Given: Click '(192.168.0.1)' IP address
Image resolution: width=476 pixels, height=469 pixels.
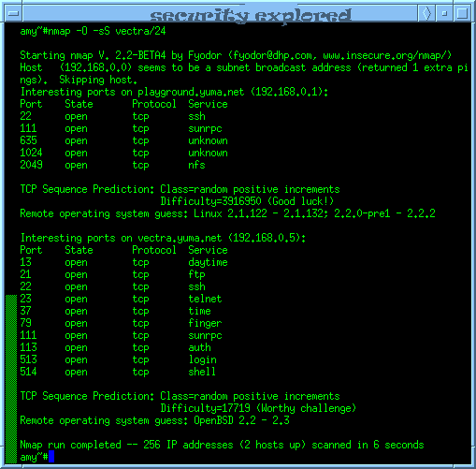Looking at the screenshot, I should pyautogui.click(x=287, y=92).
